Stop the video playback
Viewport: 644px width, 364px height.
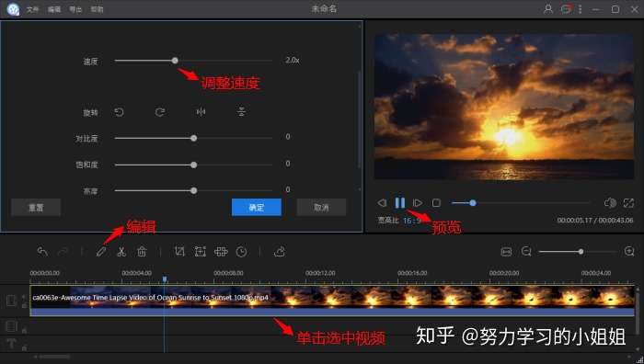click(x=436, y=203)
